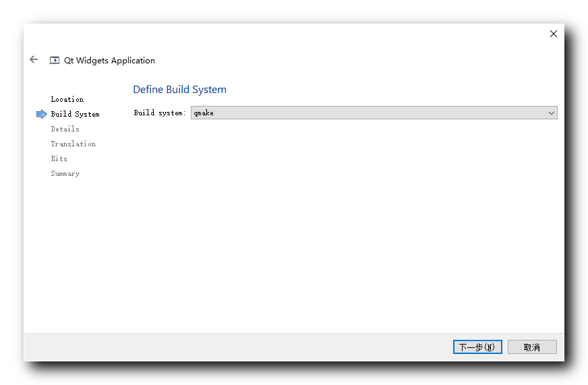This screenshot has height=385, width=588.
Task: Select the Summary step in the sidebar
Action: (65, 173)
